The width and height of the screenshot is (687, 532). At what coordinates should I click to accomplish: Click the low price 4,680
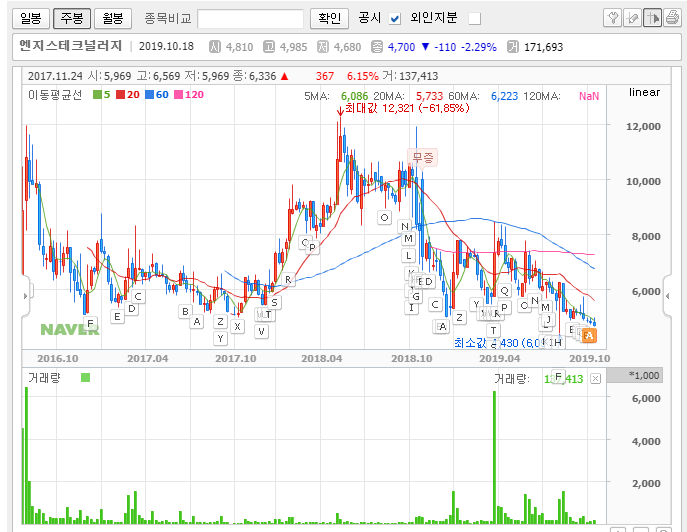(x=347, y=47)
